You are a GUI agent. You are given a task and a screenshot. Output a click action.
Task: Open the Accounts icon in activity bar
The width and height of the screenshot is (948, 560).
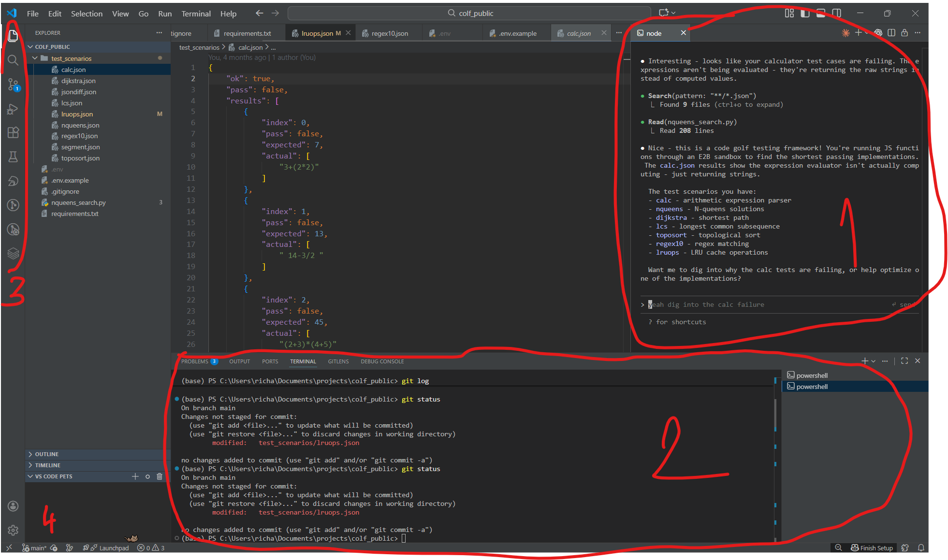click(x=13, y=506)
